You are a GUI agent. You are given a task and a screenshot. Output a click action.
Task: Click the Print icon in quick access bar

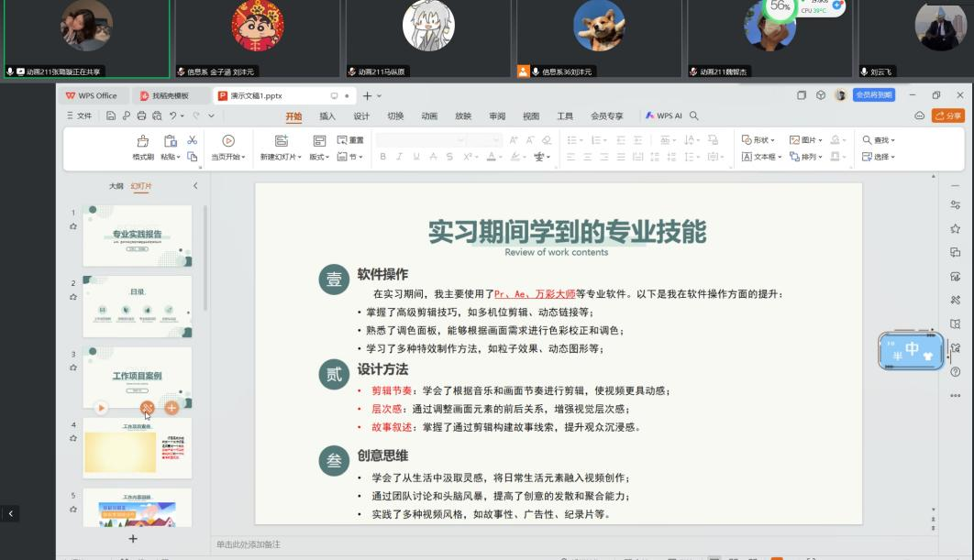[x=141, y=115]
